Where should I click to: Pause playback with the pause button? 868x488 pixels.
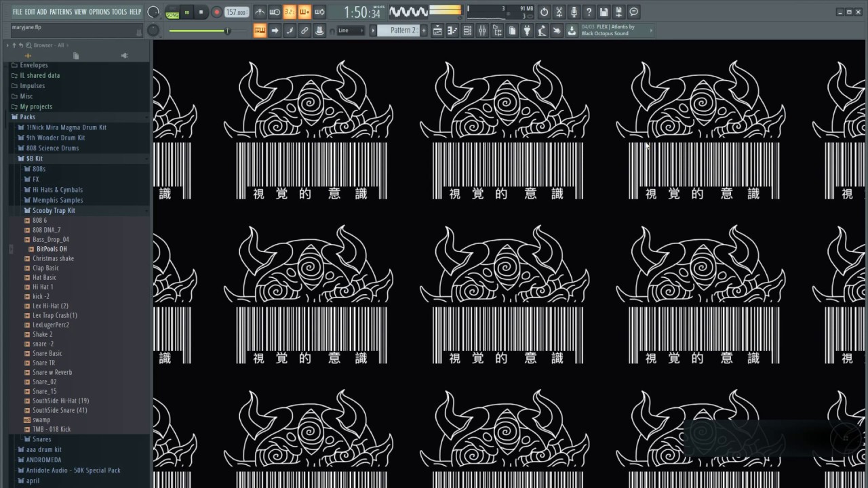click(x=187, y=12)
